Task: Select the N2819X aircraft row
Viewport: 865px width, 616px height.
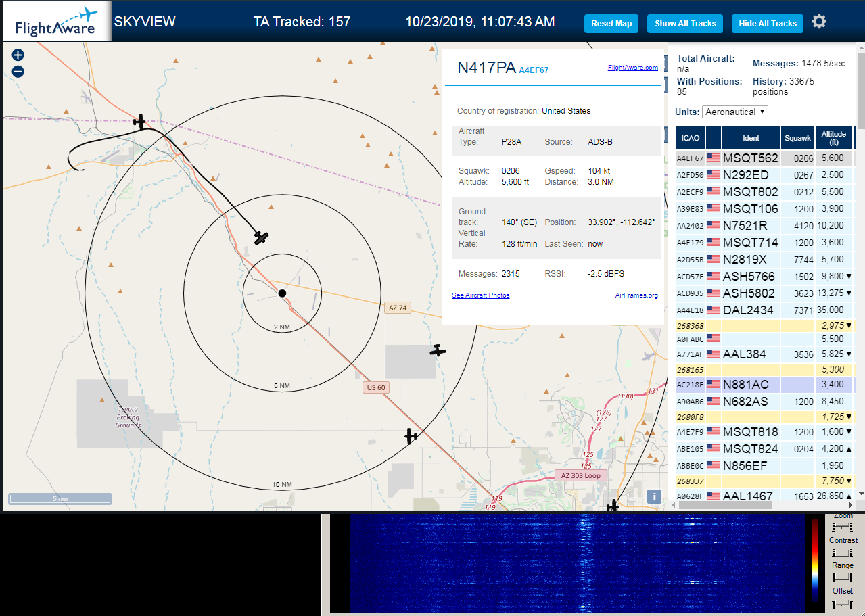Action: click(x=765, y=260)
